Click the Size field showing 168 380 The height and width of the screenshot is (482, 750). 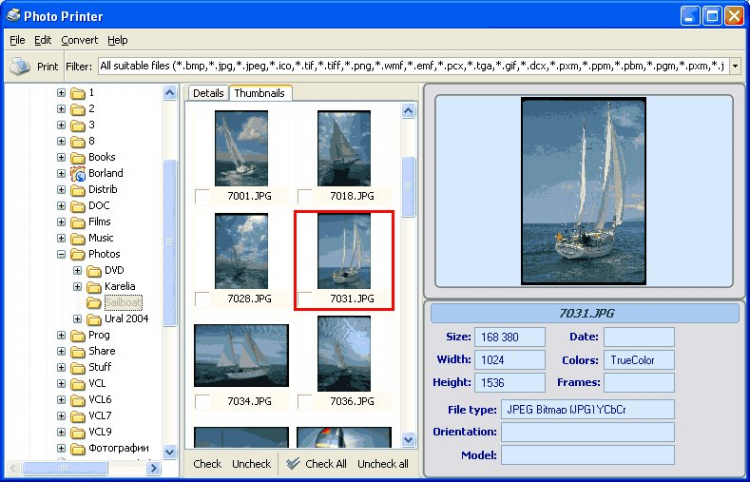coord(509,337)
